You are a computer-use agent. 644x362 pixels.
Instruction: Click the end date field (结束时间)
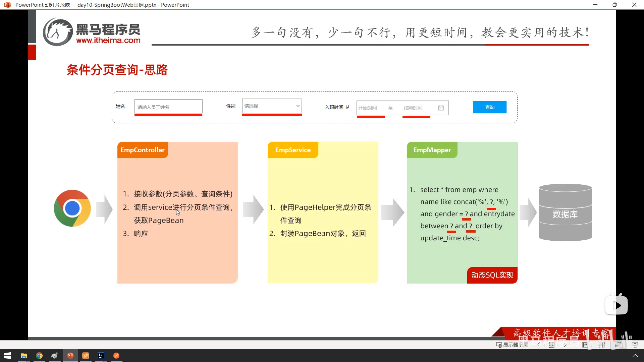[413, 108]
